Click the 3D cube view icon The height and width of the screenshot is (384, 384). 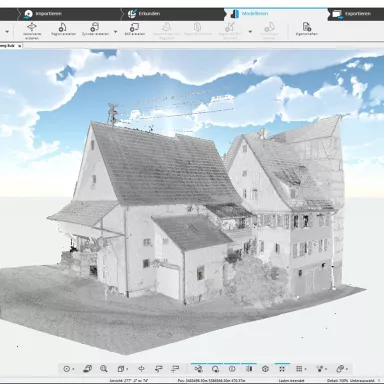coord(265,369)
